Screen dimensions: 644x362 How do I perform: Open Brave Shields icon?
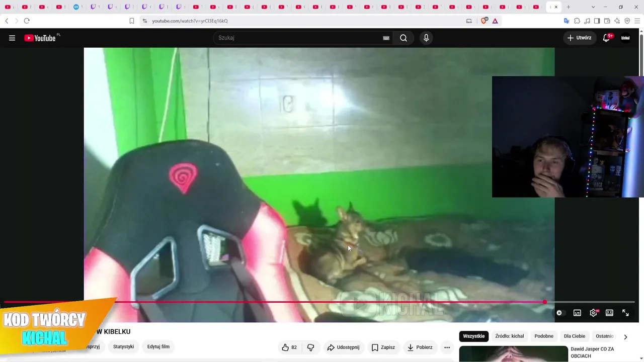[x=485, y=21]
